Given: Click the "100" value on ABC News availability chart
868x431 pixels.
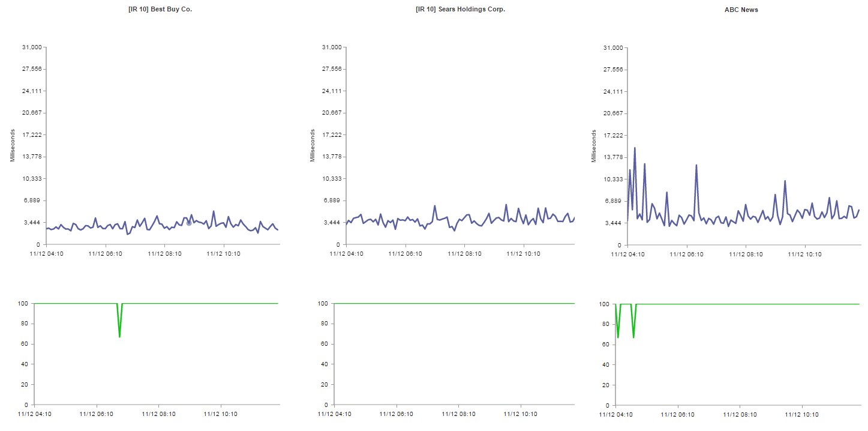Looking at the screenshot, I should pyautogui.click(x=605, y=304).
